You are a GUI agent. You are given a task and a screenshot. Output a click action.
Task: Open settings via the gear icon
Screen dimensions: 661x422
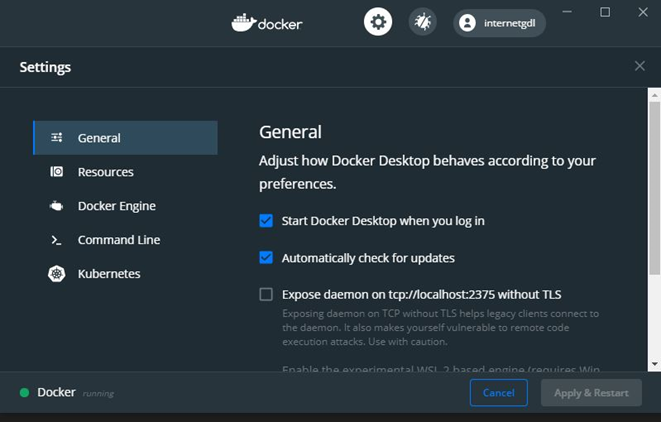click(x=378, y=22)
